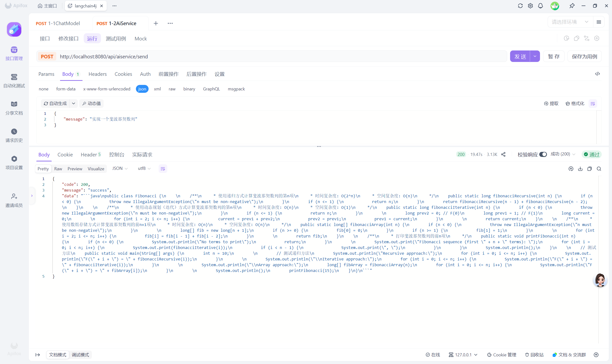Switch response view to Raw
Image resolution: width=612 pixels, height=364 pixels.
(58, 169)
